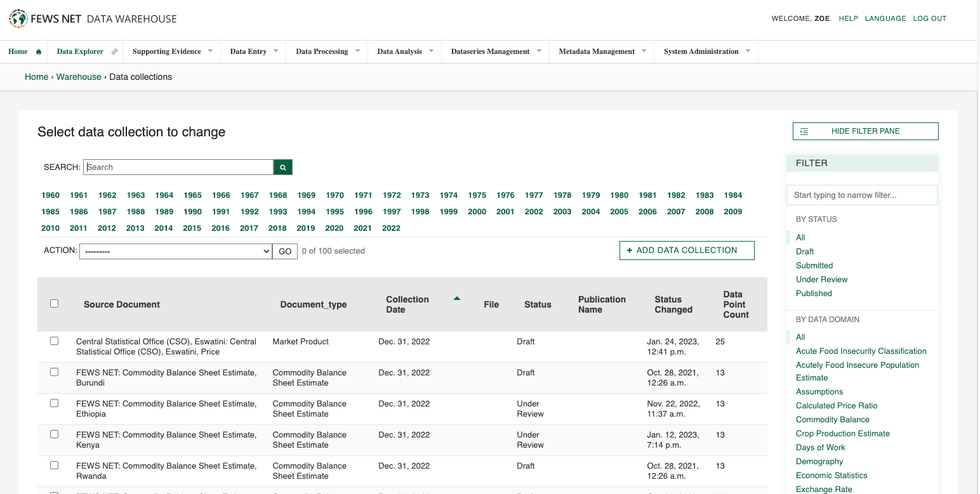Sort by Status Changed column header

click(673, 304)
